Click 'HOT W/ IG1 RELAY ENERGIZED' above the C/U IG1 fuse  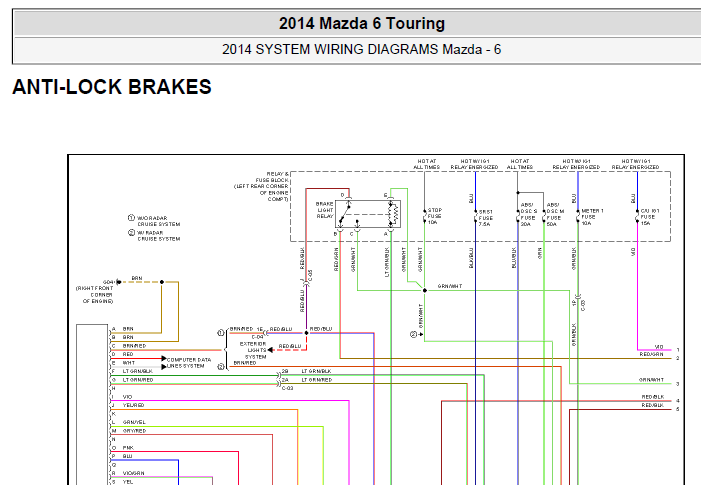635,164
